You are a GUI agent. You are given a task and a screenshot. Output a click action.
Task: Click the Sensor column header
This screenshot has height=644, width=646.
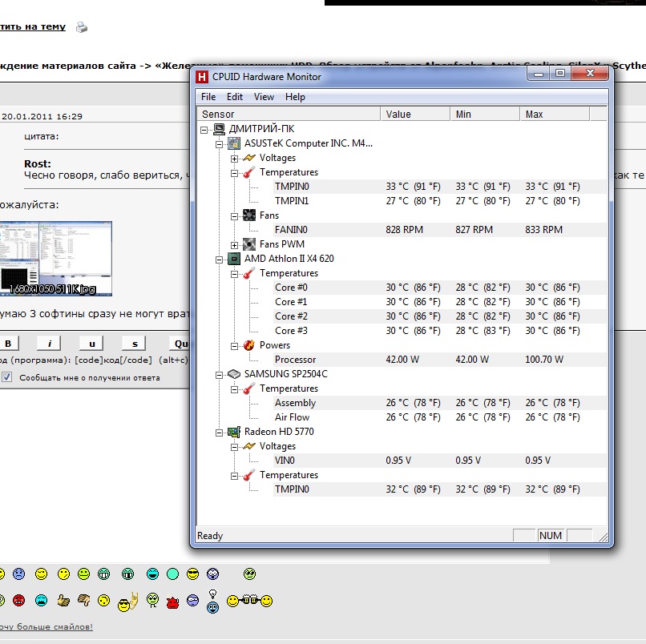pos(289,114)
